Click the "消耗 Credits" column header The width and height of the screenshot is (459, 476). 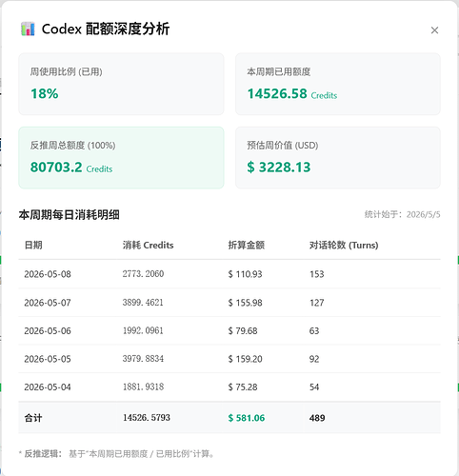(x=149, y=245)
